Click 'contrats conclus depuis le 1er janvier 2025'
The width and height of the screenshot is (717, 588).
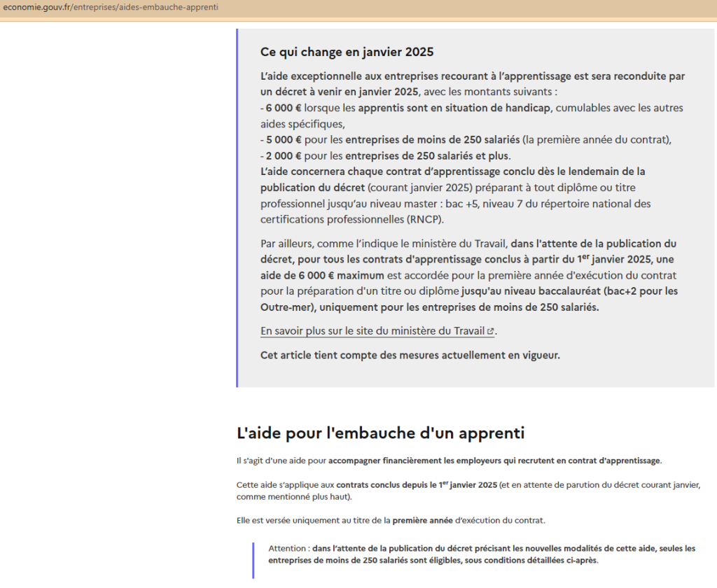[x=417, y=484]
